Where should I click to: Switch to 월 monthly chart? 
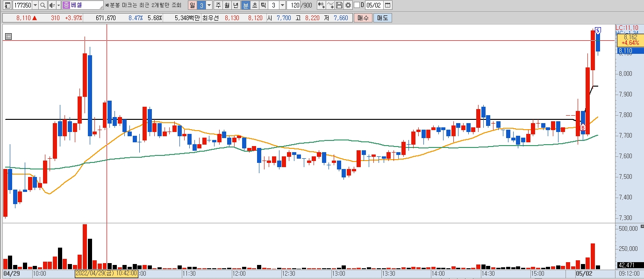pyautogui.click(x=227, y=6)
